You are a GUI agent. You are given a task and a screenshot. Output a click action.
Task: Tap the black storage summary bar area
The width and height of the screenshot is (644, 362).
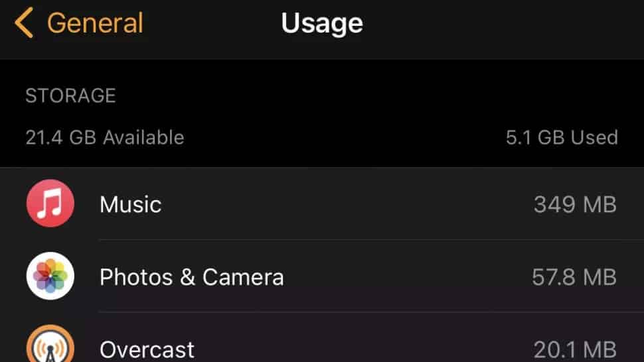(x=322, y=113)
